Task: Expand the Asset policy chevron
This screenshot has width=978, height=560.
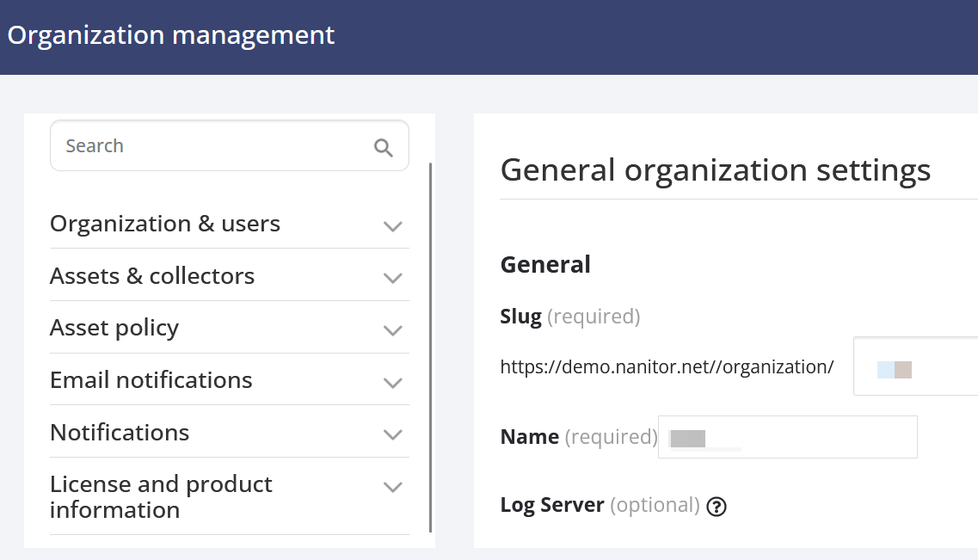Action: [393, 330]
